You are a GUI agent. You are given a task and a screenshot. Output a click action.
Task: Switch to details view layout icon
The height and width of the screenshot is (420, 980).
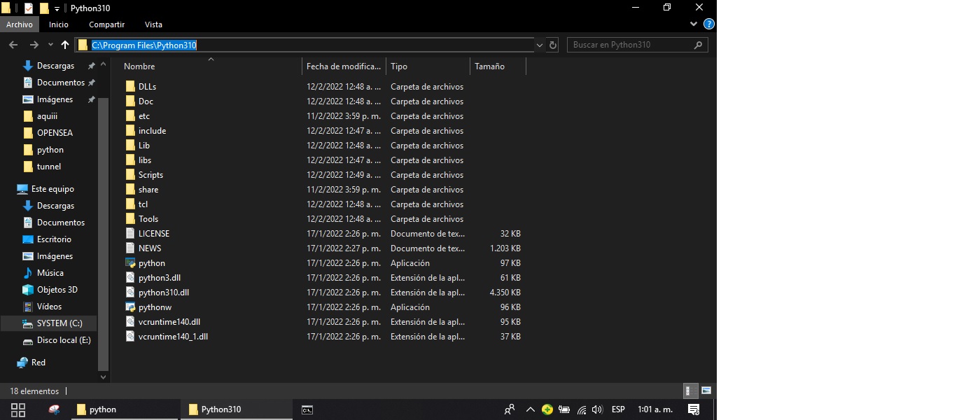pos(689,391)
